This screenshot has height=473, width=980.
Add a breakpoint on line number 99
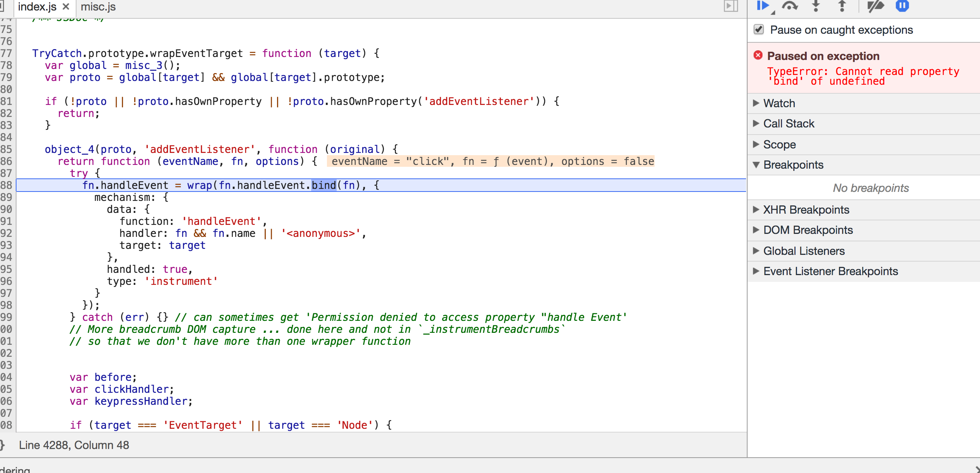click(7, 317)
